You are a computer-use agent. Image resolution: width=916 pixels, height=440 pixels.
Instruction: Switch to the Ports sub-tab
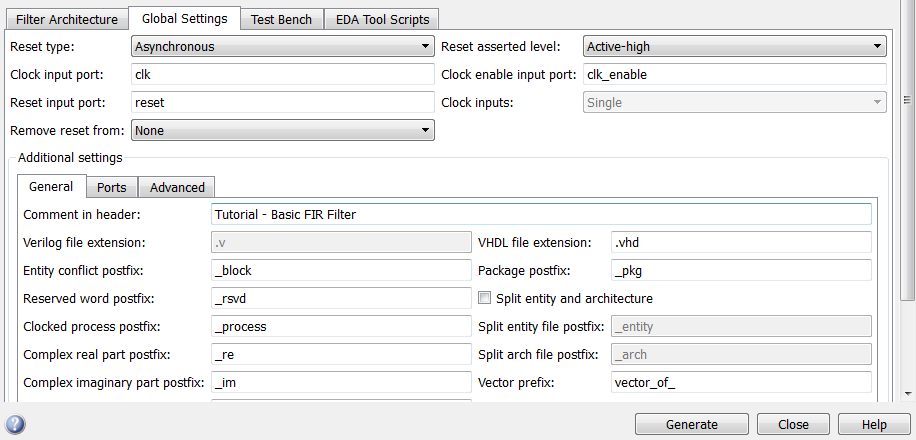coord(111,187)
